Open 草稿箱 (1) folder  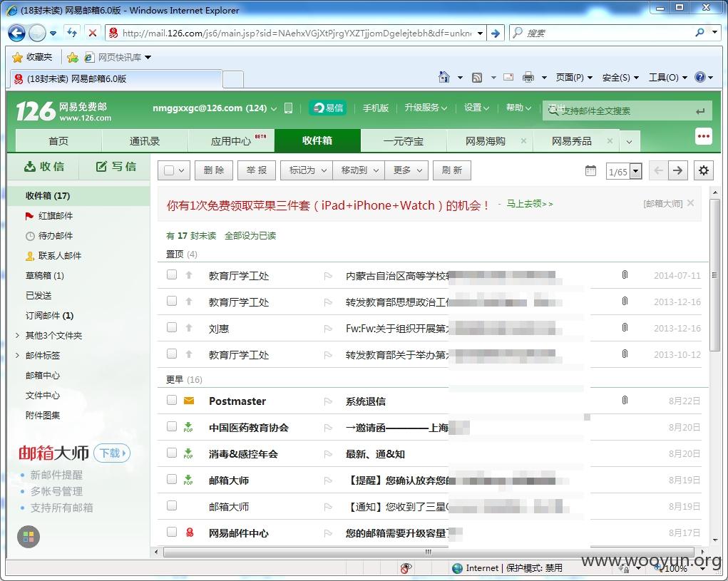[45, 276]
